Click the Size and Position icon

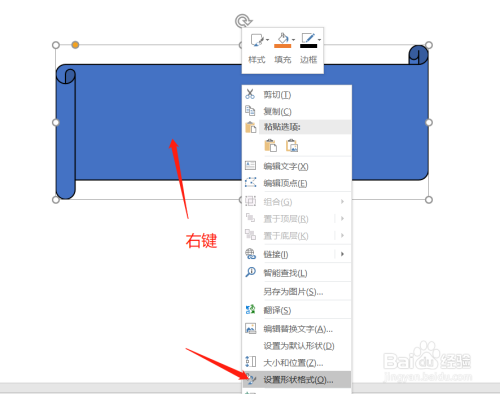pyautogui.click(x=251, y=362)
